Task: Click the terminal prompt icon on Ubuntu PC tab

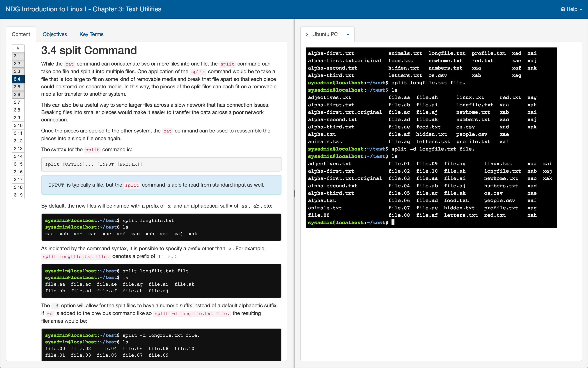Action: (308, 35)
